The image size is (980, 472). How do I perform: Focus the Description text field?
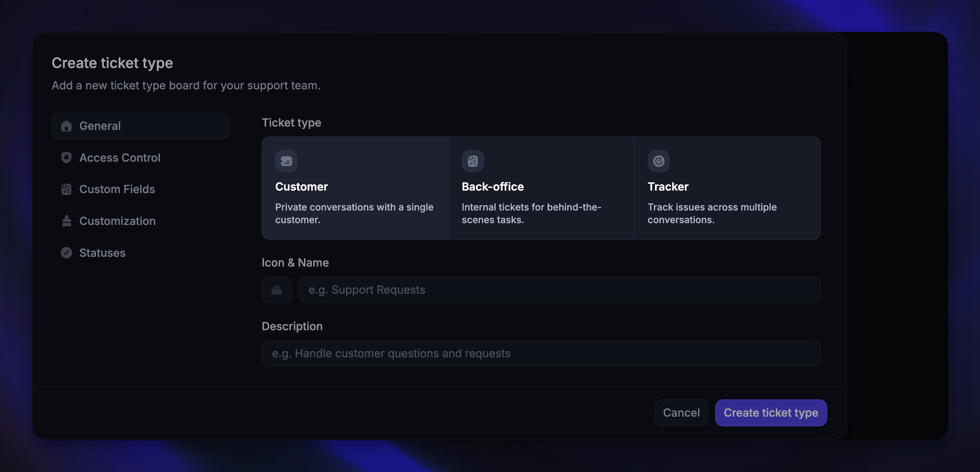coord(541,353)
